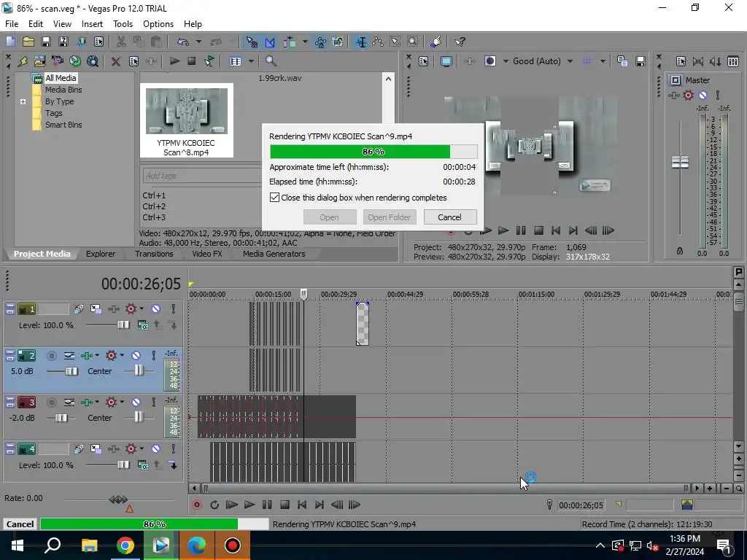Open a project with the folder icon
The width and height of the screenshot is (747, 560).
click(x=28, y=42)
